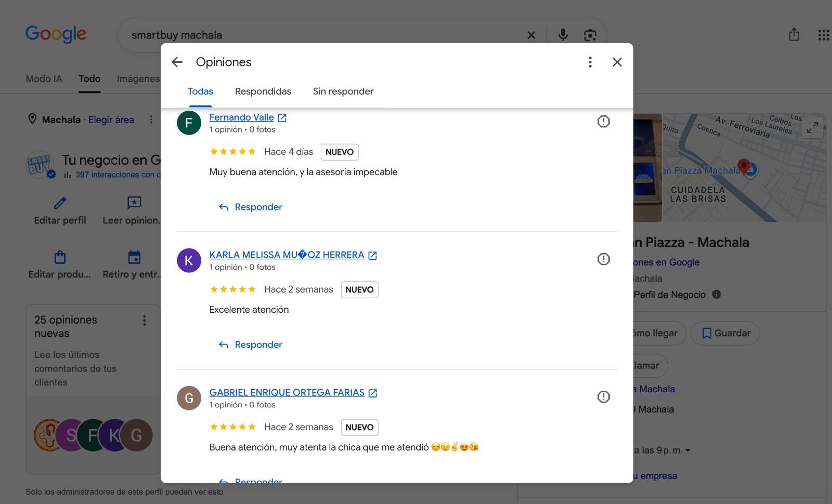Switch to the Respondidas tab

pyautogui.click(x=263, y=91)
